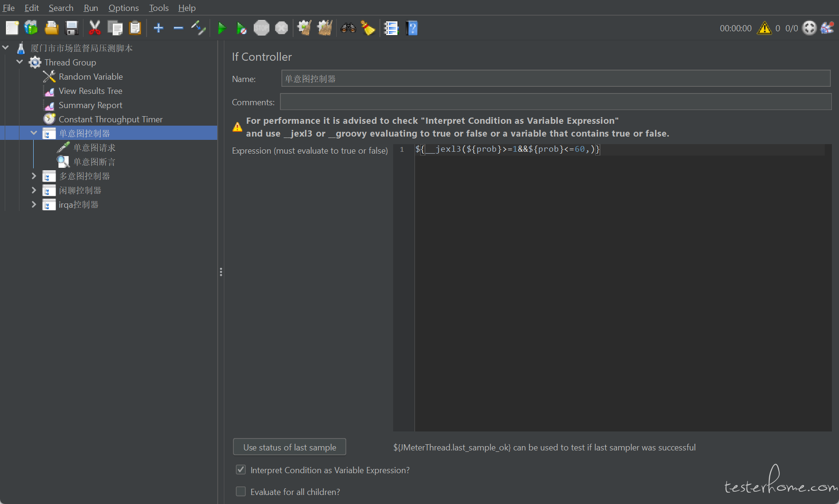Open the Options menu

pos(123,8)
